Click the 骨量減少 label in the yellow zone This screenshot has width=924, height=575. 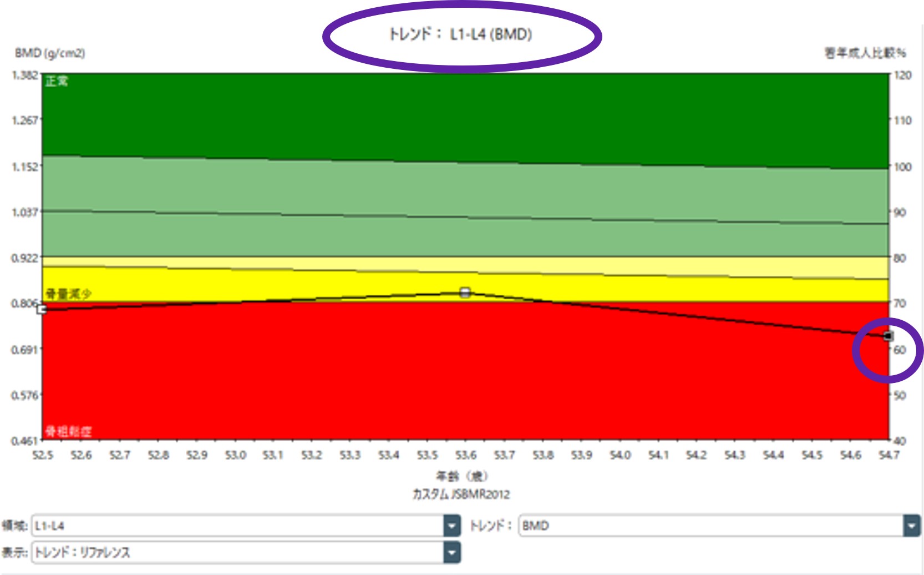68,294
